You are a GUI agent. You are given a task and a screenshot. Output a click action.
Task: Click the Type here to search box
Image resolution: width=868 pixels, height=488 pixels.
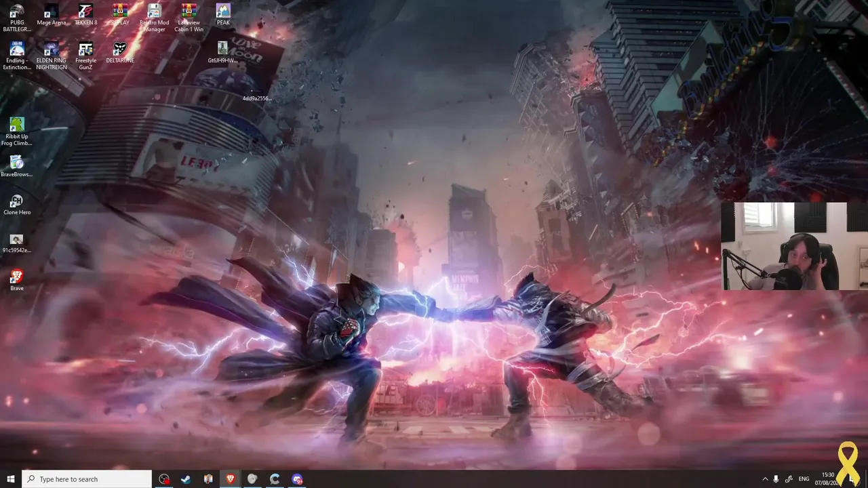[x=87, y=479]
